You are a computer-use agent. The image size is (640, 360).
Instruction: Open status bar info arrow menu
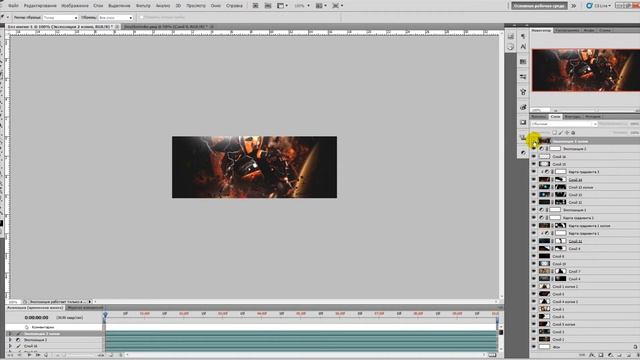coord(90,302)
